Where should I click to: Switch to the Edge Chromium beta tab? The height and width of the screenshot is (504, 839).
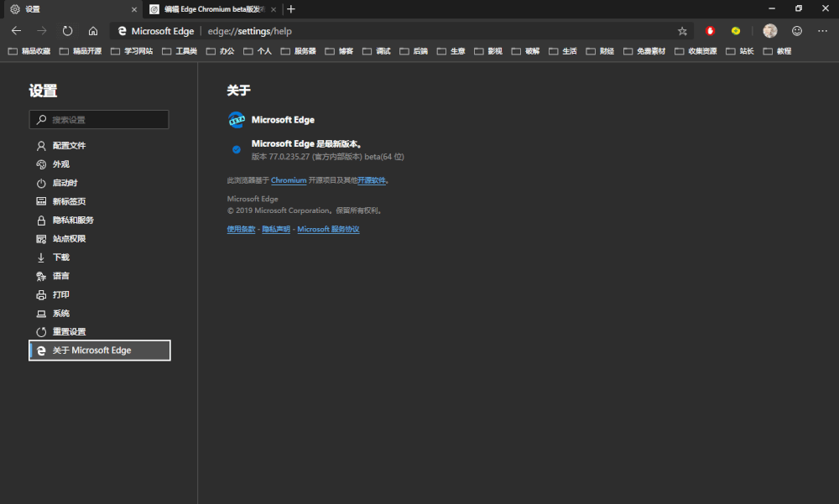(213, 9)
